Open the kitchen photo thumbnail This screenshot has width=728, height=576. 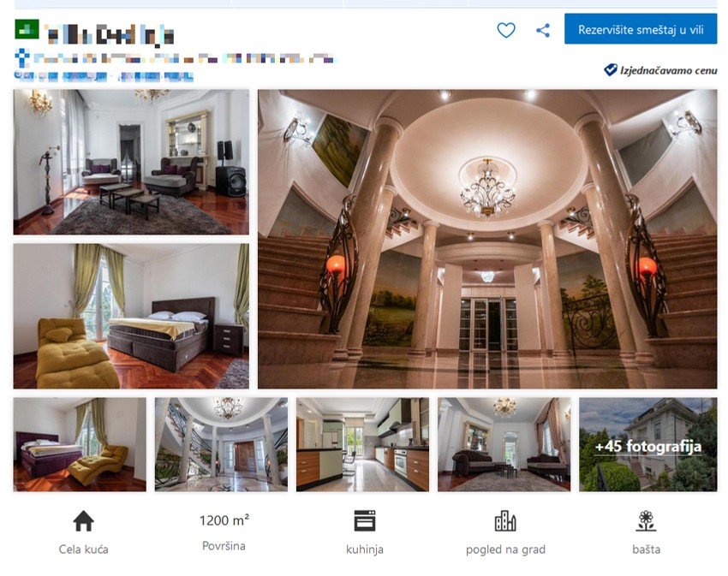click(x=362, y=445)
